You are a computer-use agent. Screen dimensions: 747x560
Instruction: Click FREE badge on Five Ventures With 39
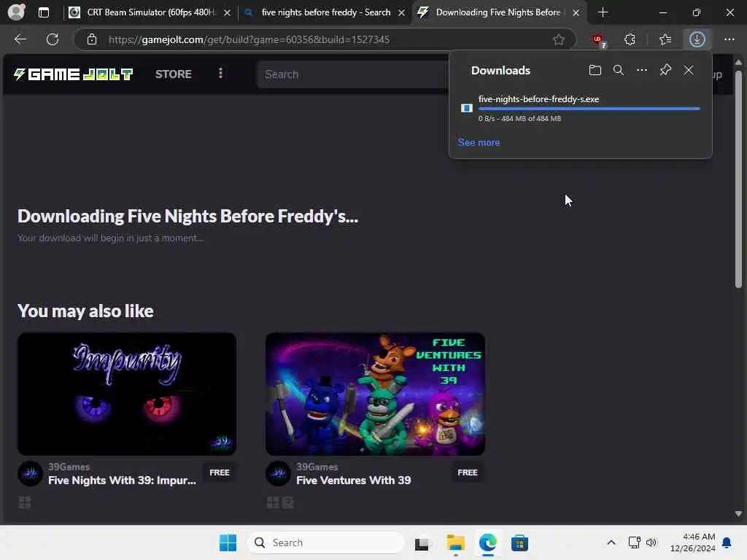coord(468,472)
